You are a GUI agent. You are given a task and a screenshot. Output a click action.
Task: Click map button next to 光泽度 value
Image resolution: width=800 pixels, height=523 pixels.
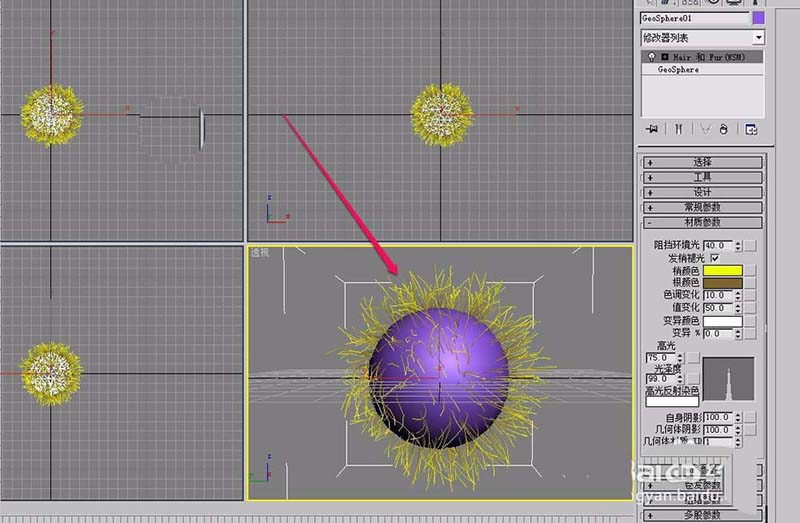[693, 379]
